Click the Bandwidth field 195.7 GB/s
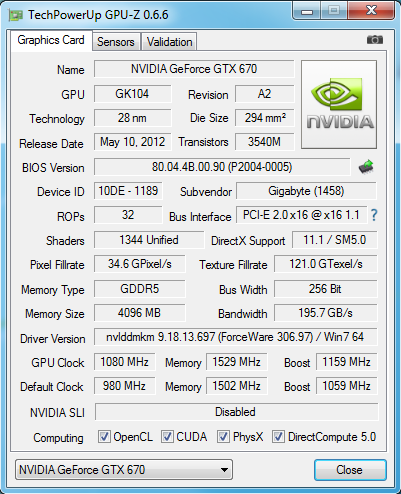Viewport: 401px width, 494px height. [326, 313]
